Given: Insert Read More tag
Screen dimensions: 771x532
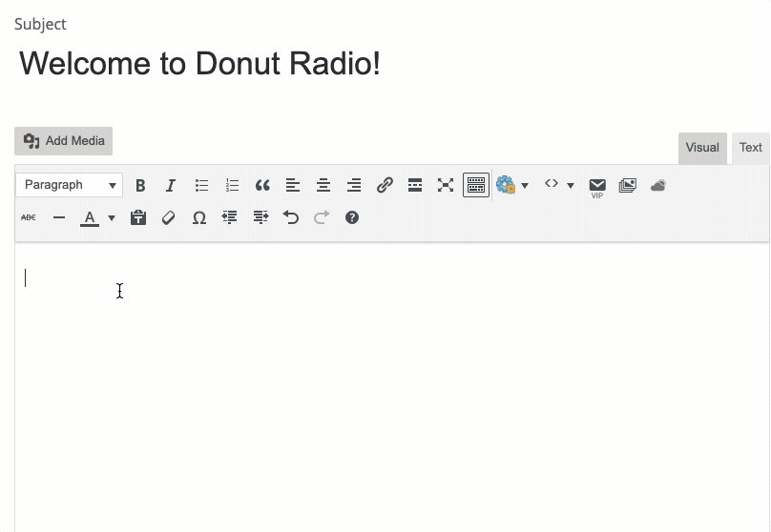Looking at the screenshot, I should coord(415,185).
